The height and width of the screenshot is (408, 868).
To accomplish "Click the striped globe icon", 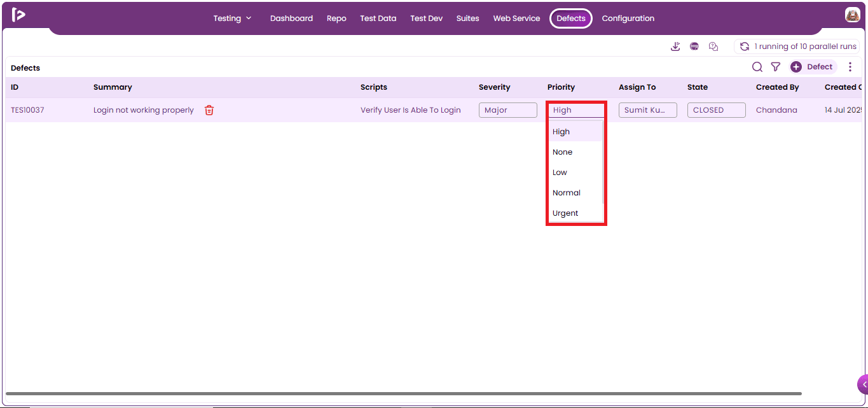I will click(694, 46).
